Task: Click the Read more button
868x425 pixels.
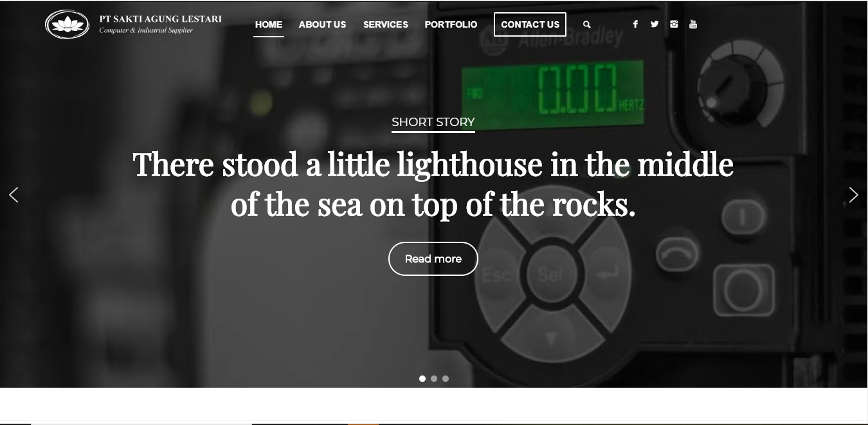Action: tap(433, 258)
